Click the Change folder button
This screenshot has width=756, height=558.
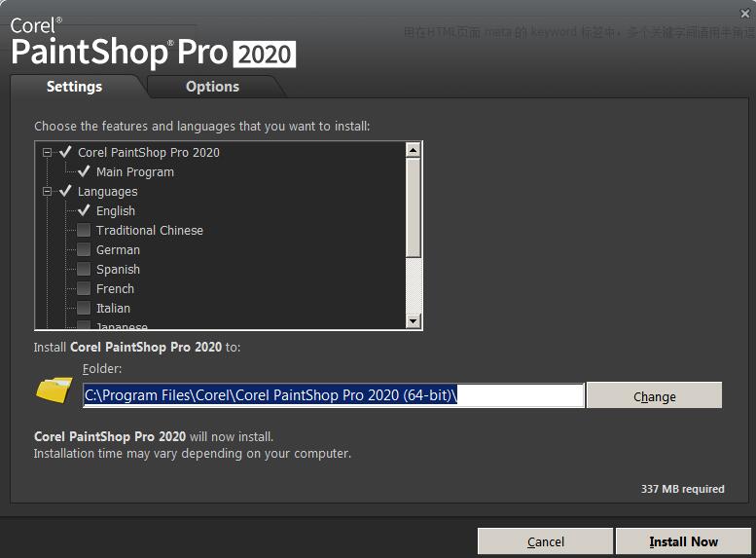pyautogui.click(x=654, y=396)
